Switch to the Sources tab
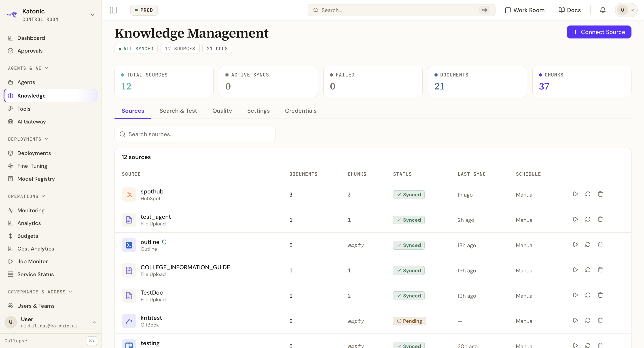The width and height of the screenshot is (644, 348). pyautogui.click(x=133, y=111)
